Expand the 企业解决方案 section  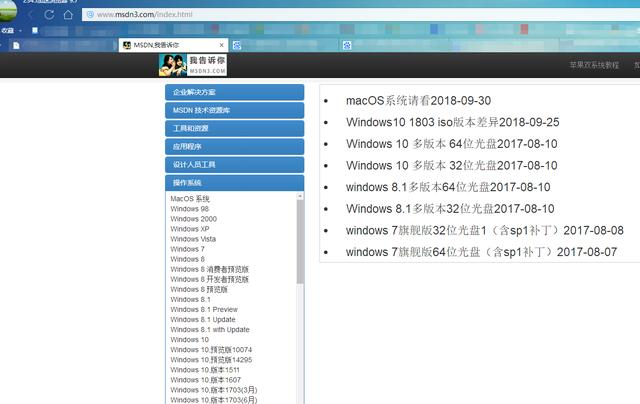pos(235,92)
